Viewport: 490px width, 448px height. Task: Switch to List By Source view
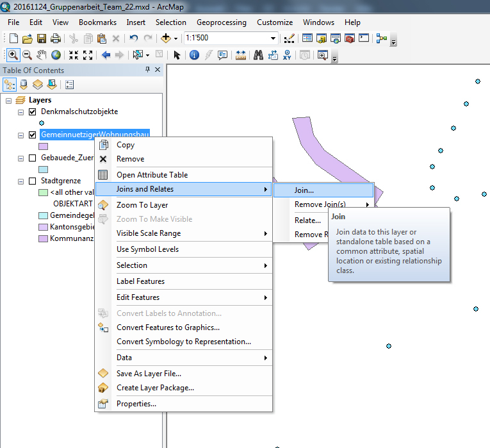click(x=24, y=85)
